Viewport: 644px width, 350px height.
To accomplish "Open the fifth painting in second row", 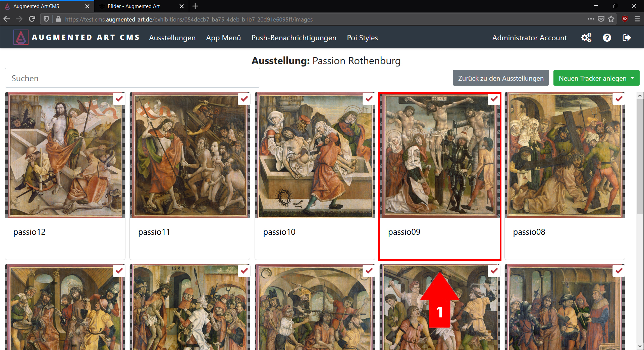I will [565, 307].
